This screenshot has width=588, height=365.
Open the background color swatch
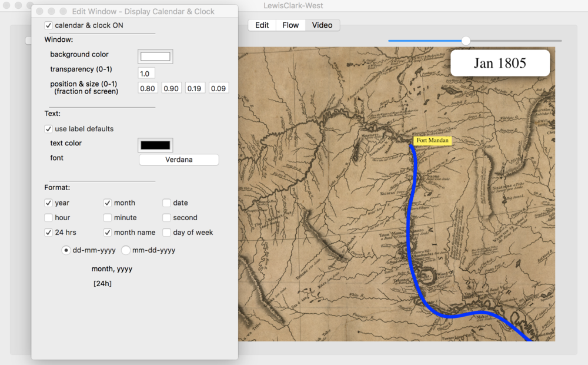(155, 57)
